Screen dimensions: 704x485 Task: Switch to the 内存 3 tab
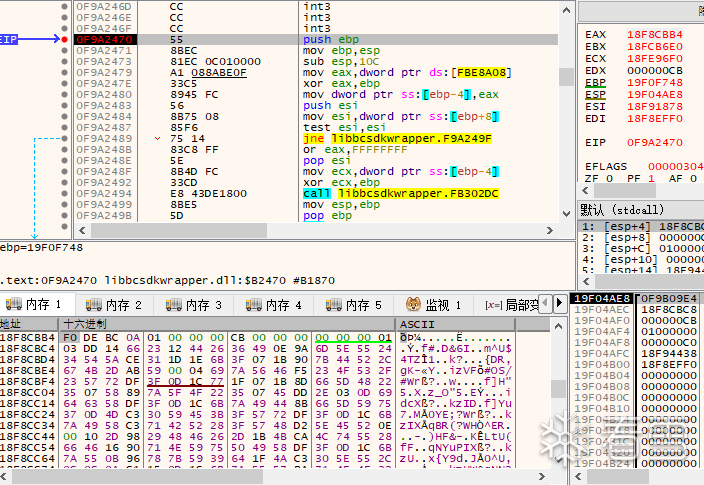pyautogui.click(x=194, y=305)
